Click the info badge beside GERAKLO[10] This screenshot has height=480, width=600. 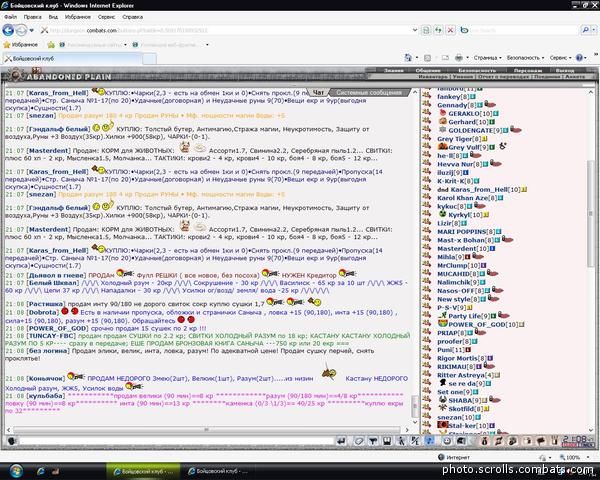pos(496,114)
